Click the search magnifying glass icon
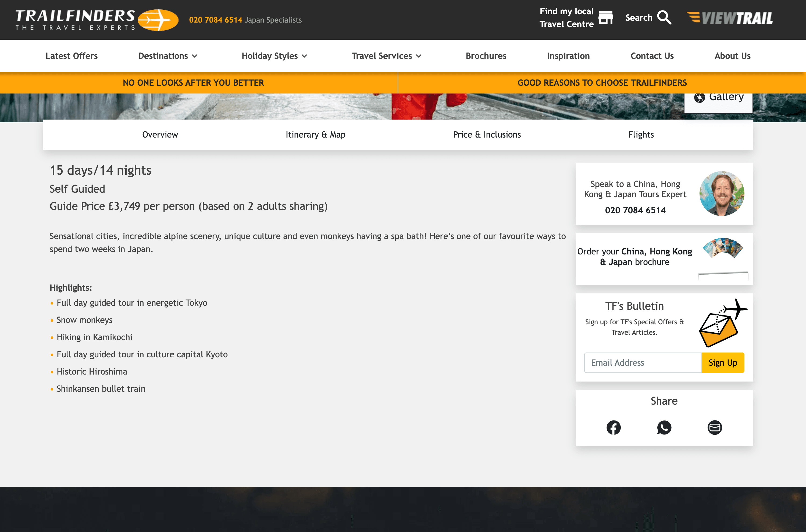 pyautogui.click(x=664, y=18)
